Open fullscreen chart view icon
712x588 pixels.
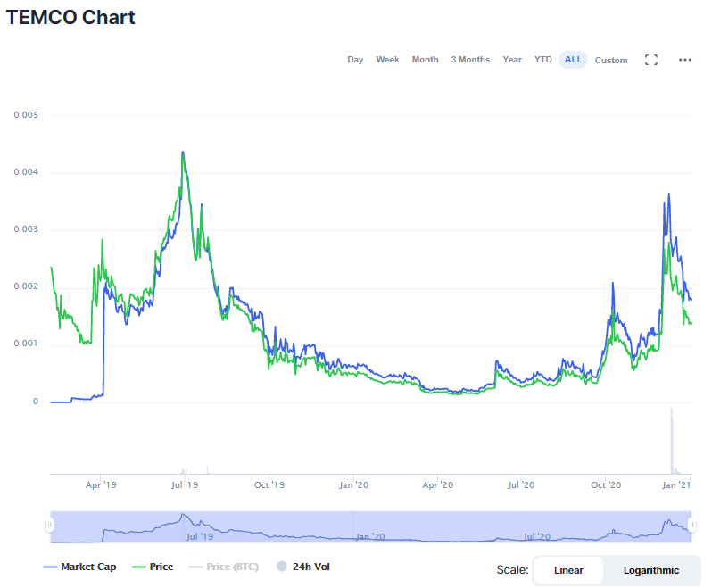(x=650, y=60)
